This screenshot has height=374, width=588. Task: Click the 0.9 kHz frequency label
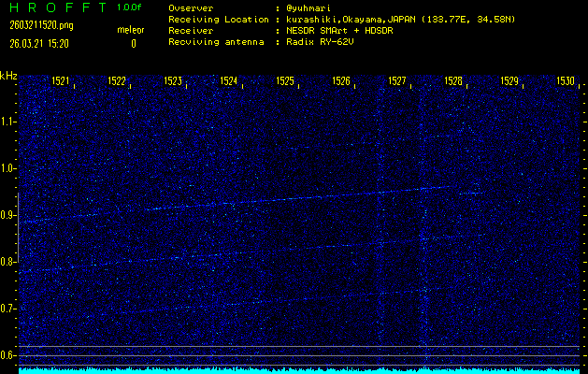(8, 215)
